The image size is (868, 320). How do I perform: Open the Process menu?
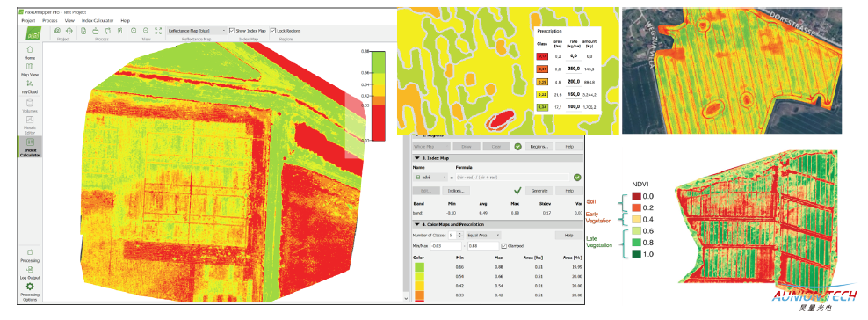pyautogui.click(x=49, y=20)
